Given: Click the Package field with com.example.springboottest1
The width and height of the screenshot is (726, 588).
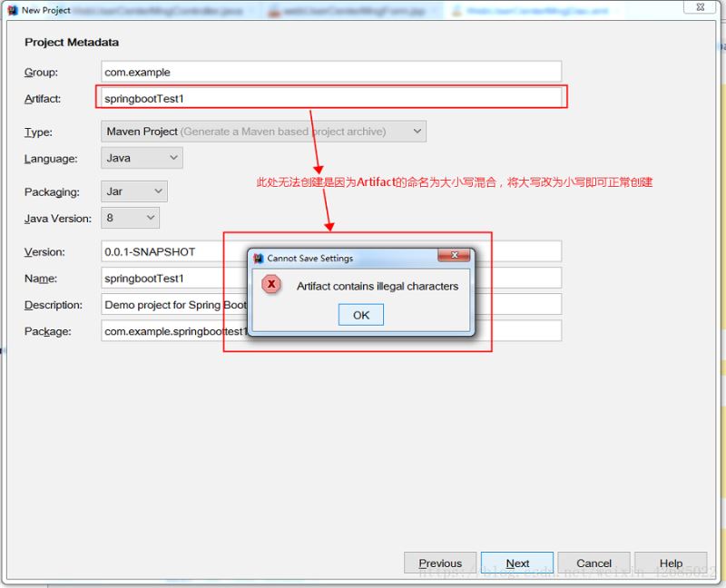Looking at the screenshot, I should coord(172,331).
